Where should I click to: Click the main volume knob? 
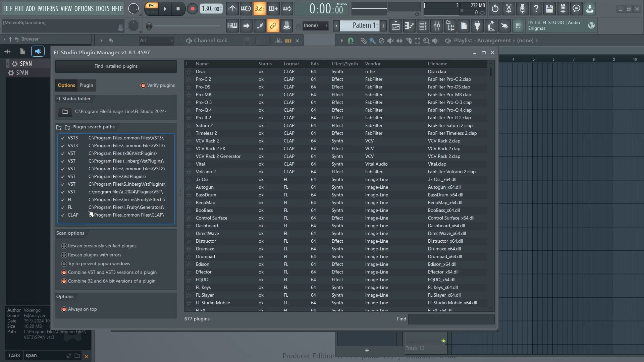click(x=133, y=9)
